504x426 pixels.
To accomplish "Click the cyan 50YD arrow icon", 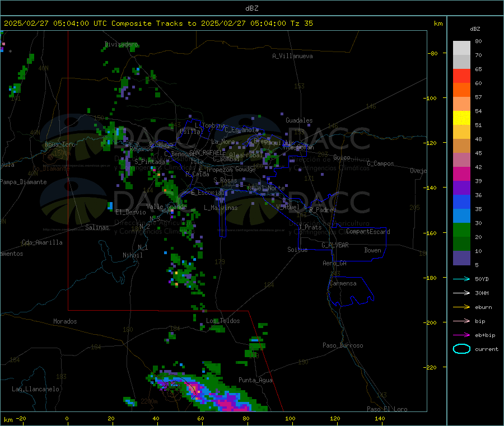I will (x=461, y=279).
